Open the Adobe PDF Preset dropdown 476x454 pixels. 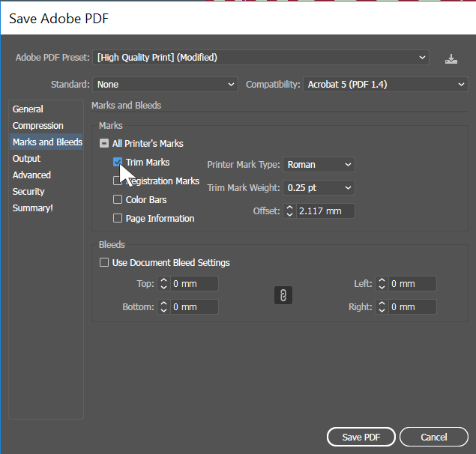click(261, 58)
